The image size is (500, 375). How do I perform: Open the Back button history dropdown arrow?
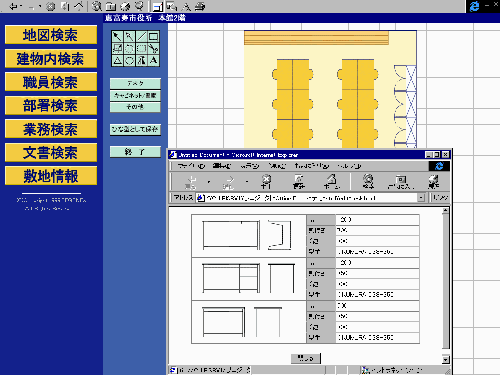[x=209, y=182]
